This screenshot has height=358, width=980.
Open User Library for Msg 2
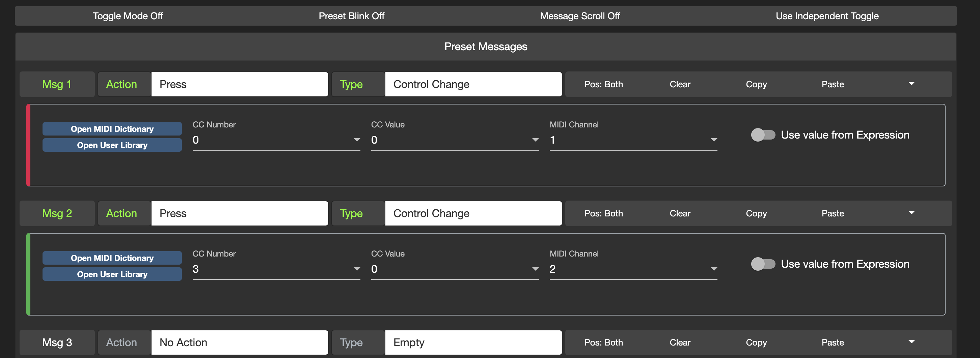(x=112, y=274)
